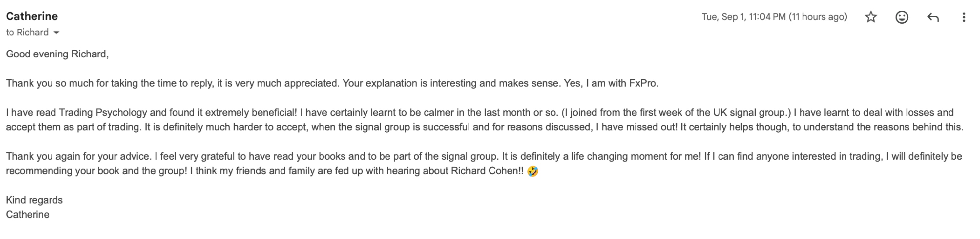Click the "Kind regards" closing line
This screenshot has width=980, height=239.
click(34, 200)
